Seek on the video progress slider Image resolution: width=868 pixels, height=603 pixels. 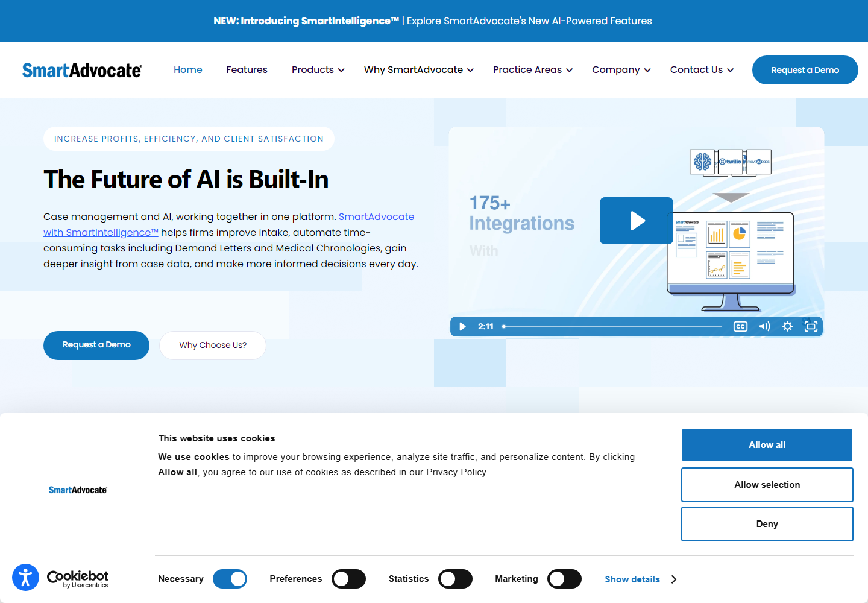[612, 326]
